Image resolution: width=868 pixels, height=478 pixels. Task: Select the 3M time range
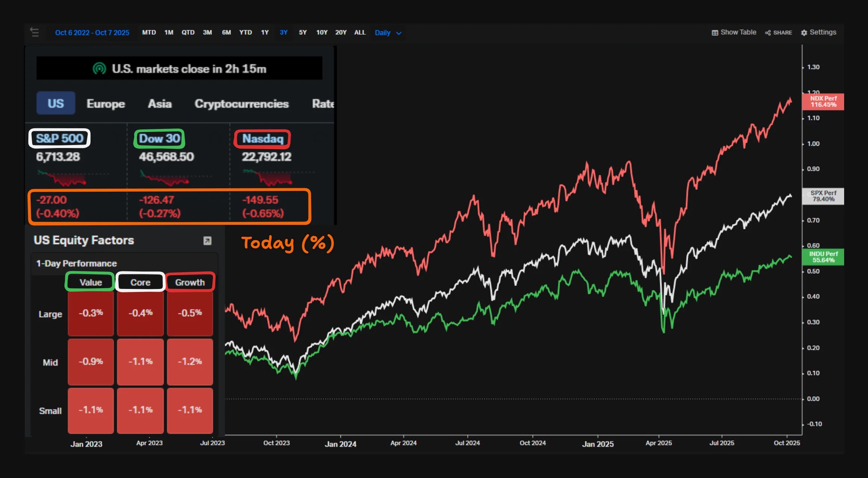pos(207,32)
